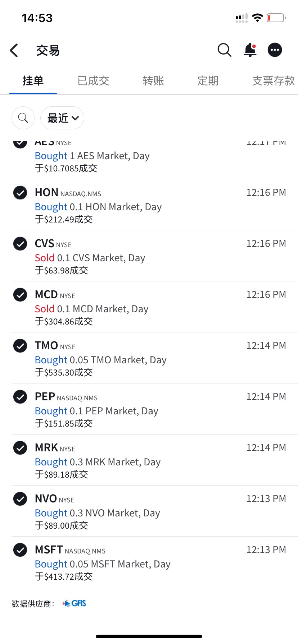Open the Bought 0.3 MRK order row
This screenshot has height=644, width=298.
[155, 460]
